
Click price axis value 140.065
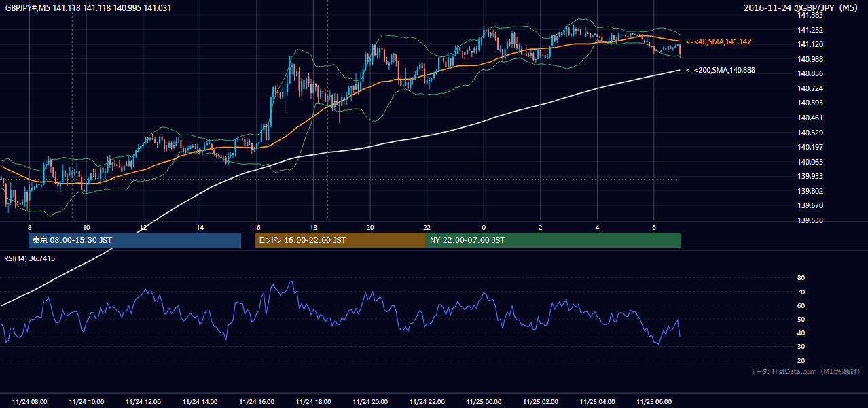pos(810,162)
